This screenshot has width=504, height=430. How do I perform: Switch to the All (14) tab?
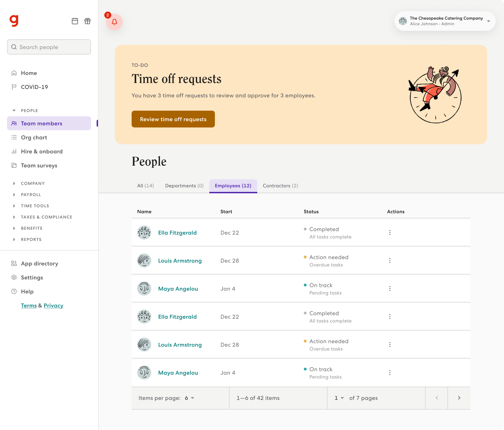coord(146,186)
